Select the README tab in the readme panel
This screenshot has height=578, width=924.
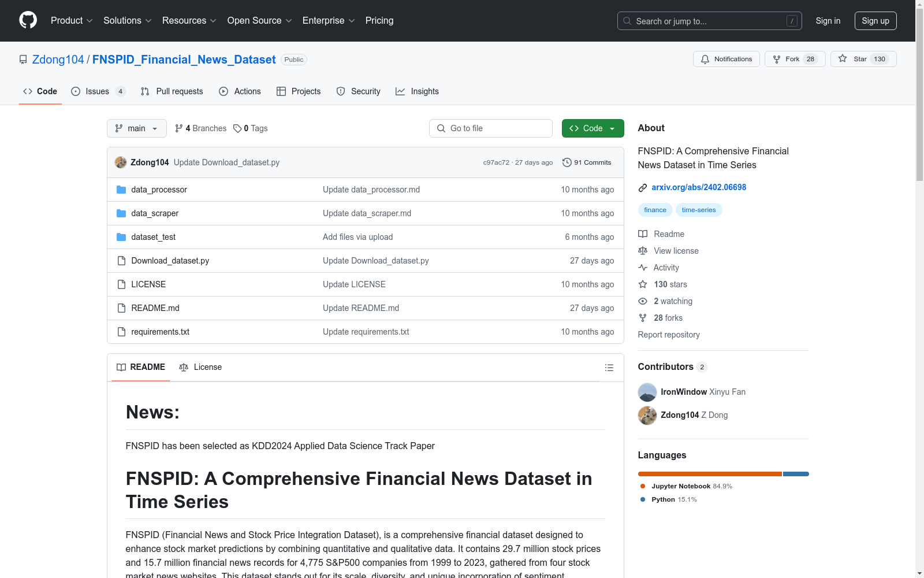click(141, 367)
